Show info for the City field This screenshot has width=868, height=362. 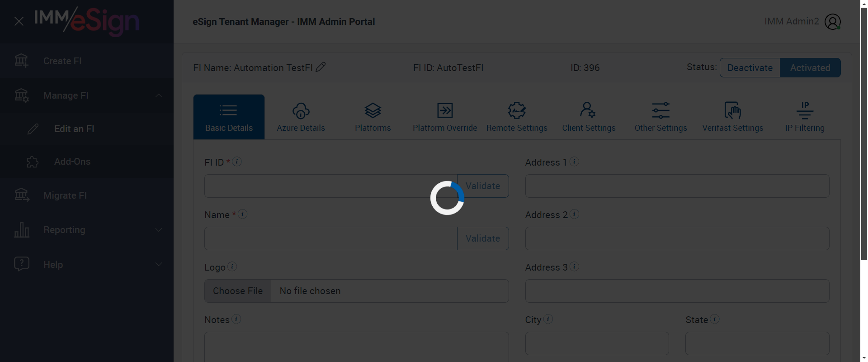(x=548, y=319)
